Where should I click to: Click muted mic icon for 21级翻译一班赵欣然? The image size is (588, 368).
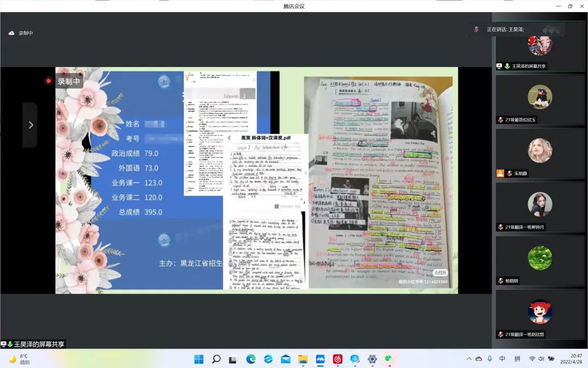(x=500, y=334)
